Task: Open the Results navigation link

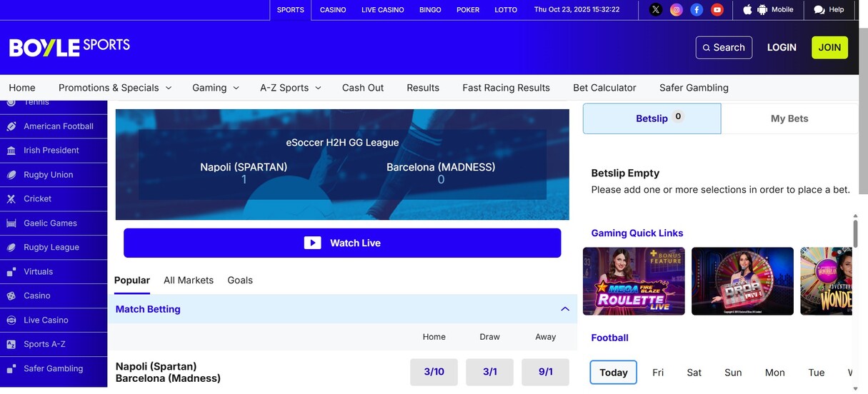Action: tap(423, 88)
